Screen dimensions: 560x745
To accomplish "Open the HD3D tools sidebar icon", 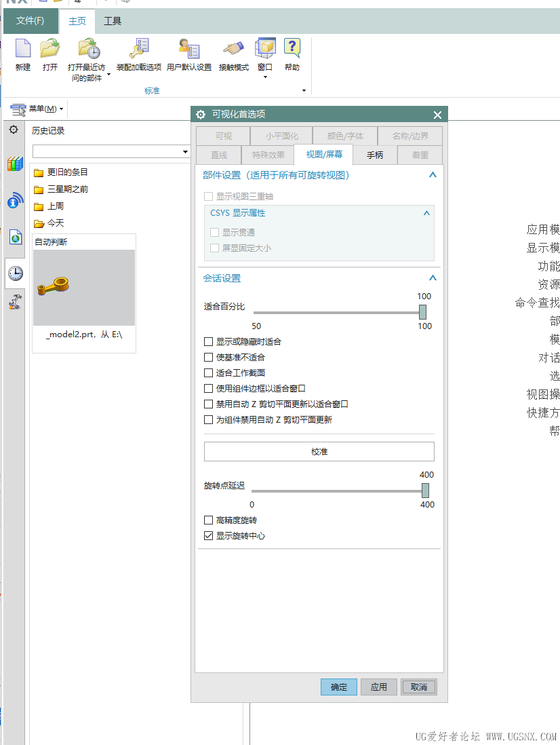I will [15, 200].
